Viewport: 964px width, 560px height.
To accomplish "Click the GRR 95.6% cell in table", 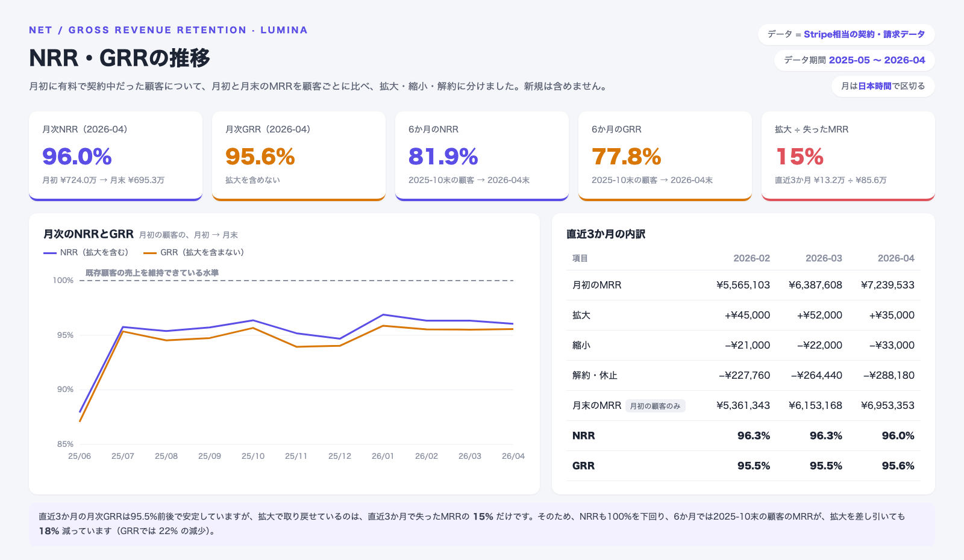I will pyautogui.click(x=898, y=465).
